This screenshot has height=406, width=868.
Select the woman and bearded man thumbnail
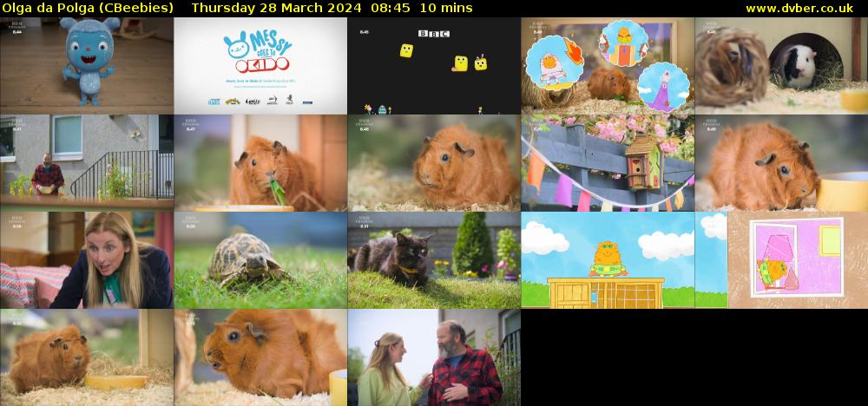coord(434,357)
